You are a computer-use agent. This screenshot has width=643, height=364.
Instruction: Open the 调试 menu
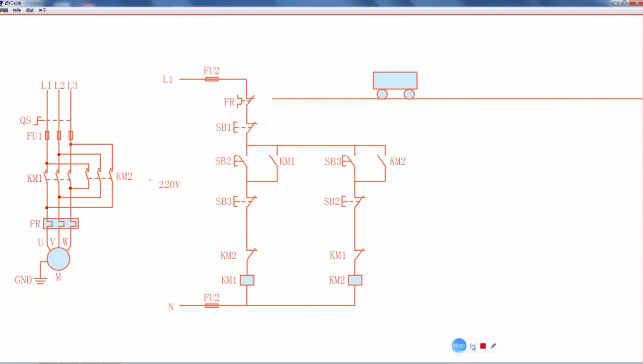[30, 10]
